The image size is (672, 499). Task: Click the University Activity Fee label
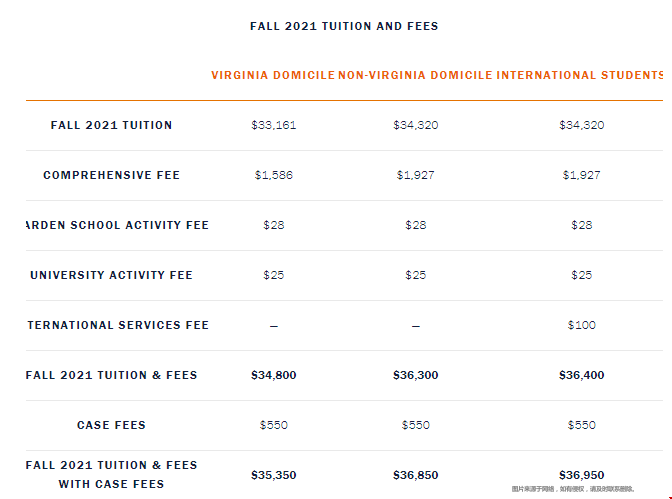point(111,275)
